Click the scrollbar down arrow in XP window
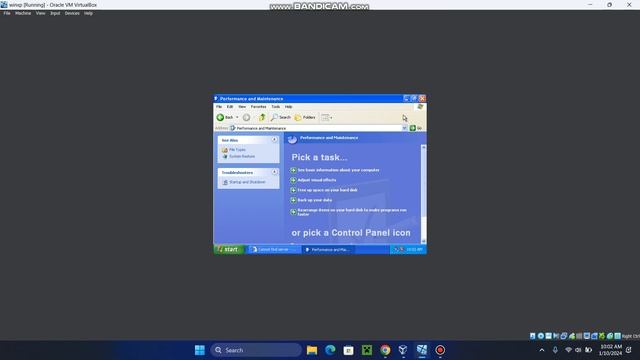 pyautogui.click(x=424, y=241)
